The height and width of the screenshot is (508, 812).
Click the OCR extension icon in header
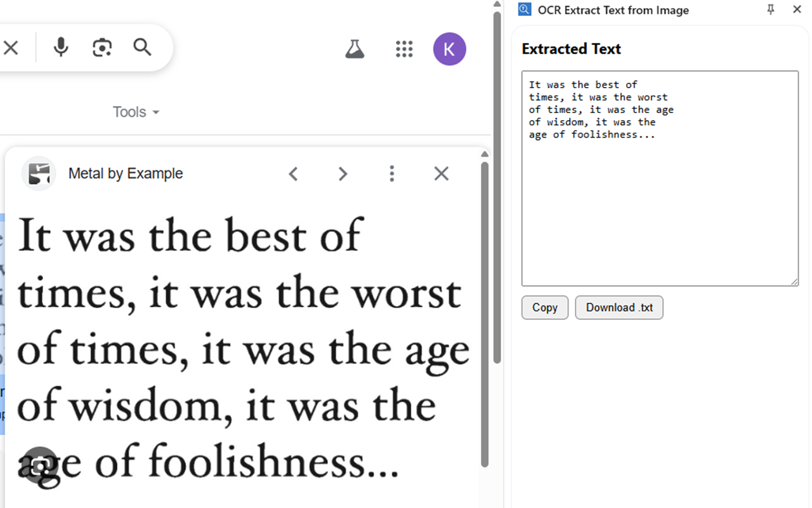pos(524,10)
